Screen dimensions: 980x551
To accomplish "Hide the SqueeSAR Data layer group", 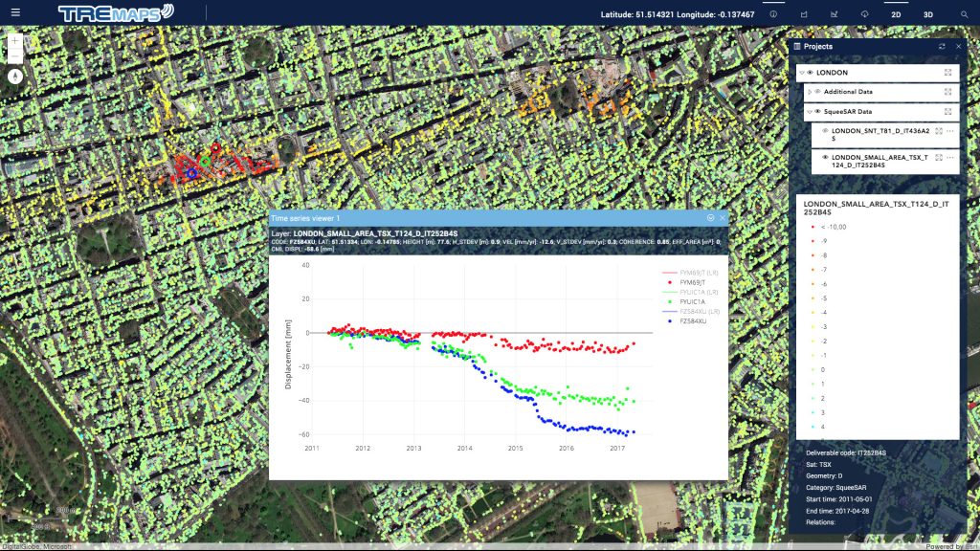I will [817, 111].
